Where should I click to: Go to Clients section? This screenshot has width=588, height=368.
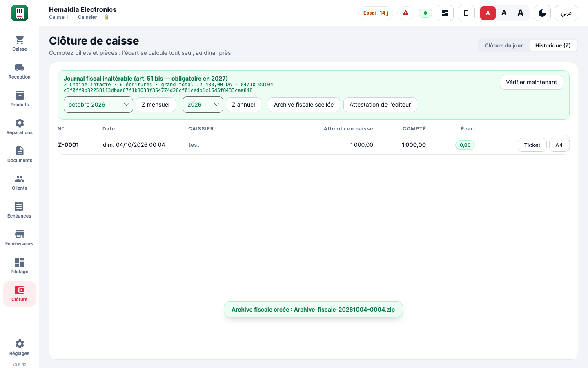[x=20, y=182]
